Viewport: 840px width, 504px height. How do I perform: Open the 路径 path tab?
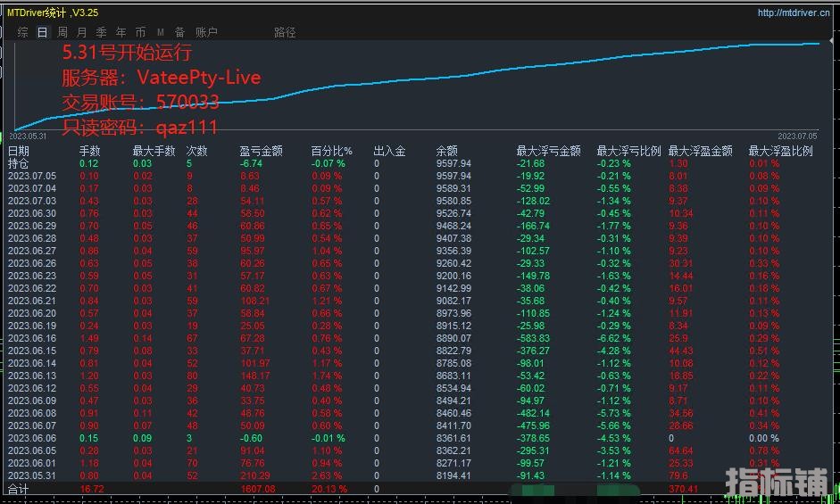(285, 32)
